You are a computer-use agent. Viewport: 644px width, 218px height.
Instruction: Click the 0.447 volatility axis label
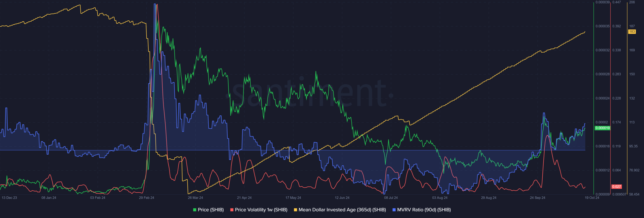point(616,2)
